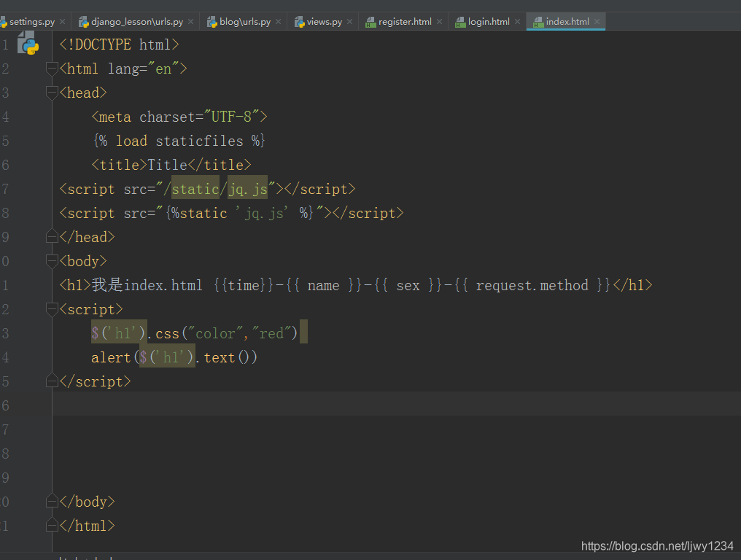Click the HTML file icon on register.html tab

pos(370,22)
